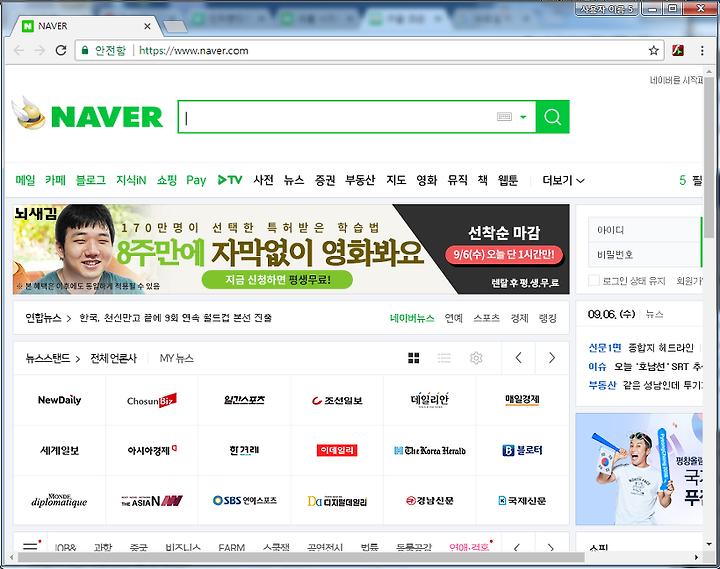Open Chrome's three-dot menu
This screenshot has height=569, width=720.
click(x=702, y=51)
